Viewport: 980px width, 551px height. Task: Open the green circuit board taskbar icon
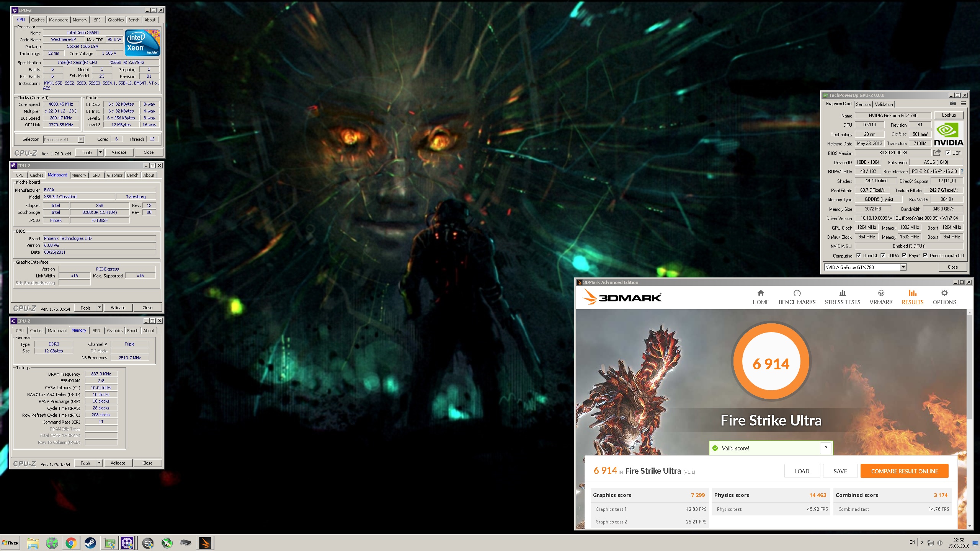coord(109,543)
